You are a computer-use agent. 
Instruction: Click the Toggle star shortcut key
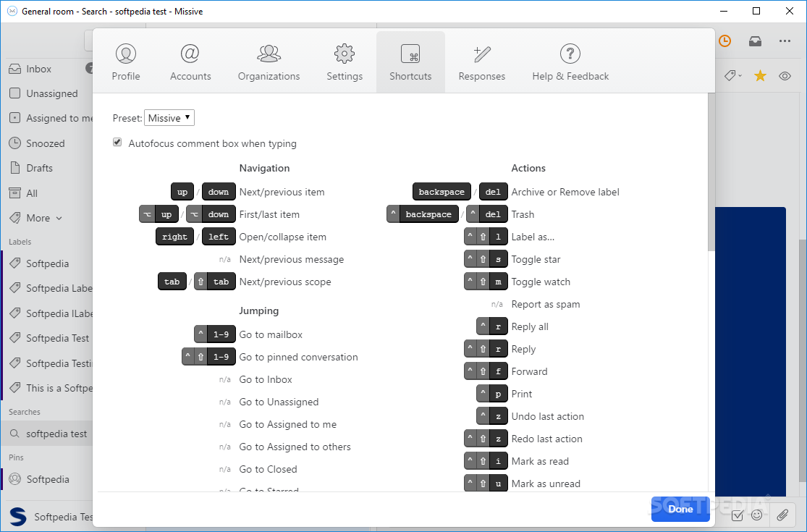[x=486, y=259]
